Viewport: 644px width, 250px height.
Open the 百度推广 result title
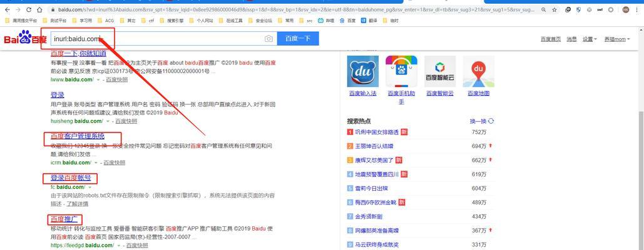(x=64, y=219)
